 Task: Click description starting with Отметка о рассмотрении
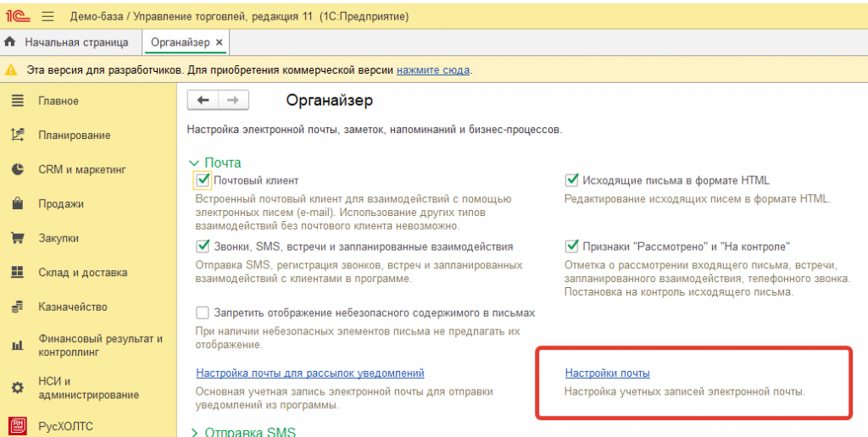click(707, 279)
